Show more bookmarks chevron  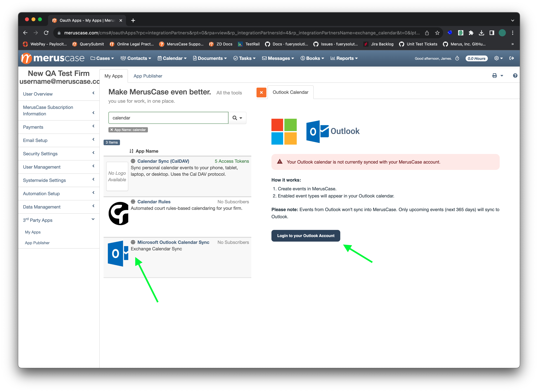pyautogui.click(x=513, y=44)
